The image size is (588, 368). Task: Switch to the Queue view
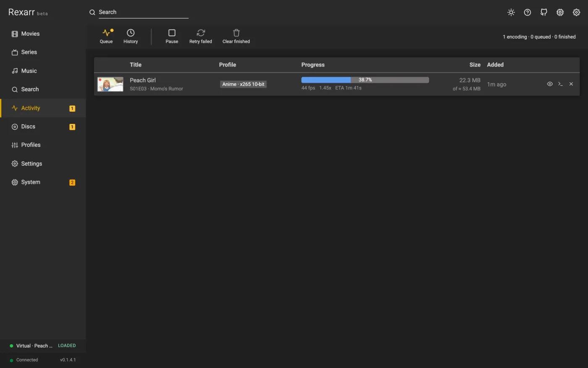(x=106, y=36)
